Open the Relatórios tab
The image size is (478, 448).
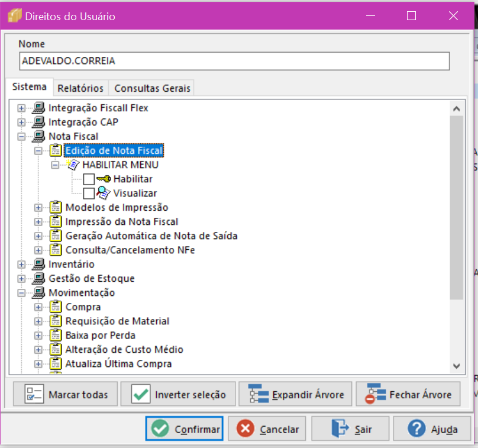80,88
